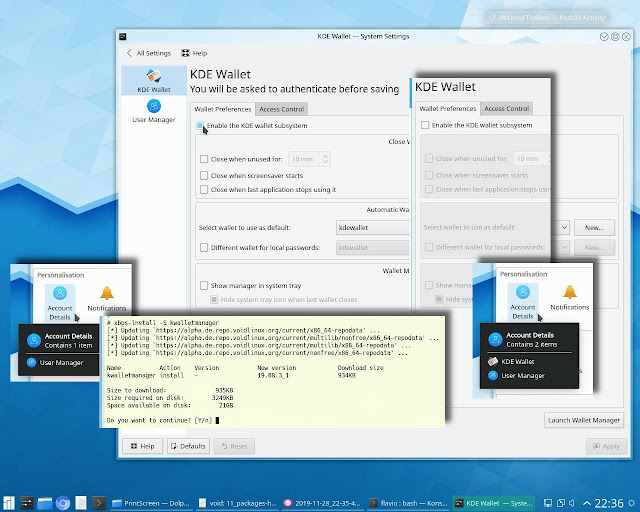
Task: Enable Close when unused for in the main panel
Action: coord(204,159)
